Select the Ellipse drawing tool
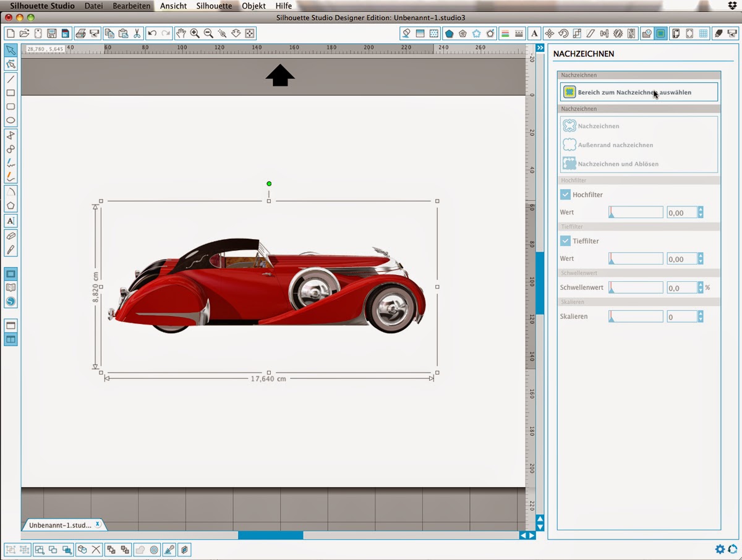The width and height of the screenshot is (742, 560). (11, 121)
